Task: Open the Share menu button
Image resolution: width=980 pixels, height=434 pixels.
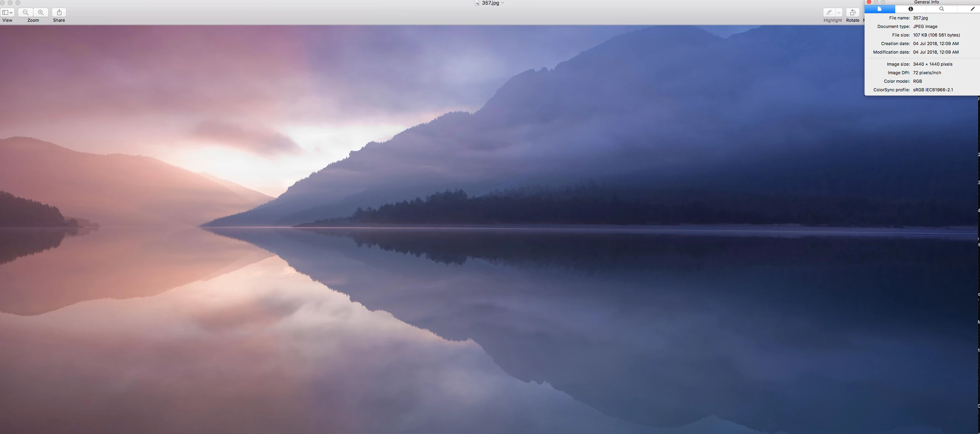Action: click(x=59, y=12)
